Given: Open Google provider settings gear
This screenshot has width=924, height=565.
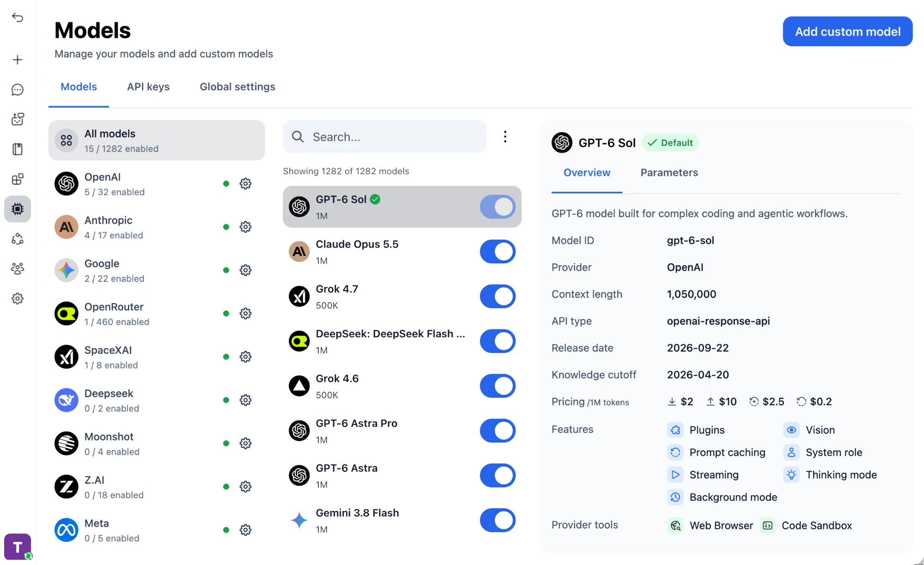Looking at the screenshot, I should pos(245,270).
